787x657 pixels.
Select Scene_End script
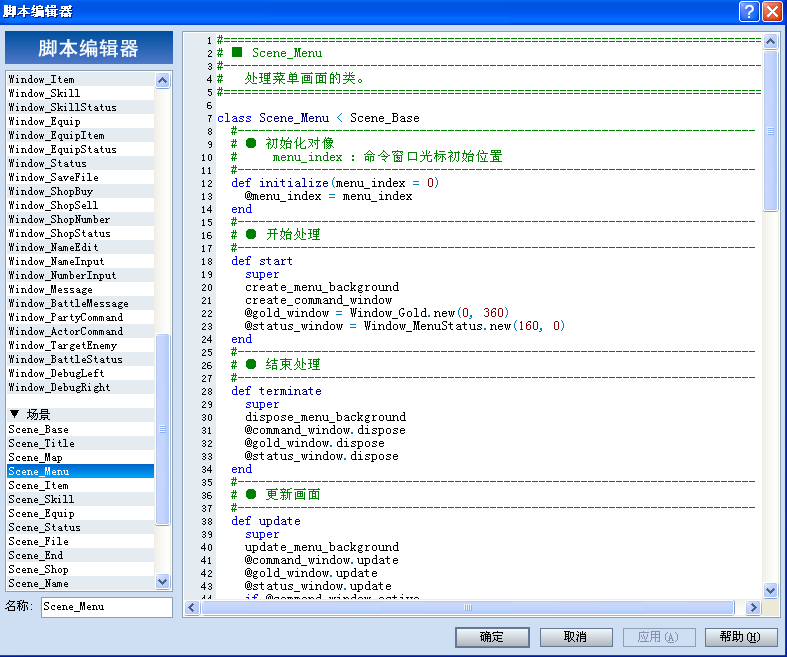[x=80, y=556]
